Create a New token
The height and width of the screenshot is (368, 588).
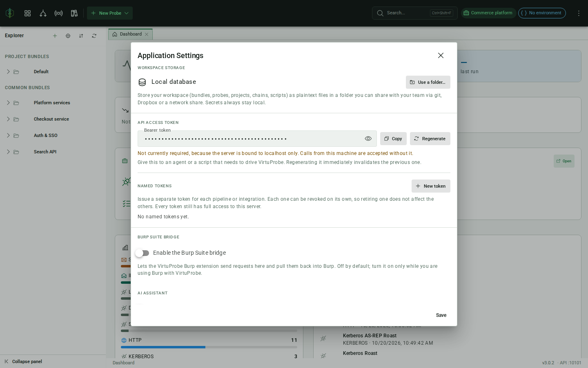[x=431, y=186]
